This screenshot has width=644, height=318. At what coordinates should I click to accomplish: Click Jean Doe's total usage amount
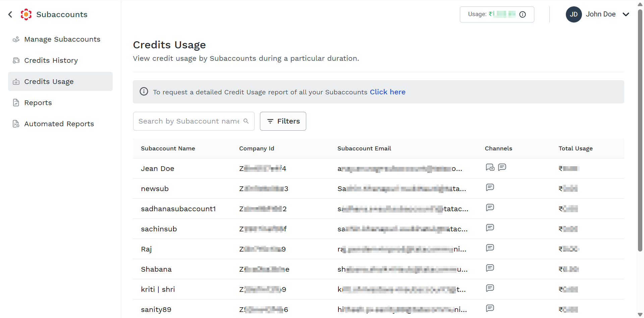click(569, 169)
